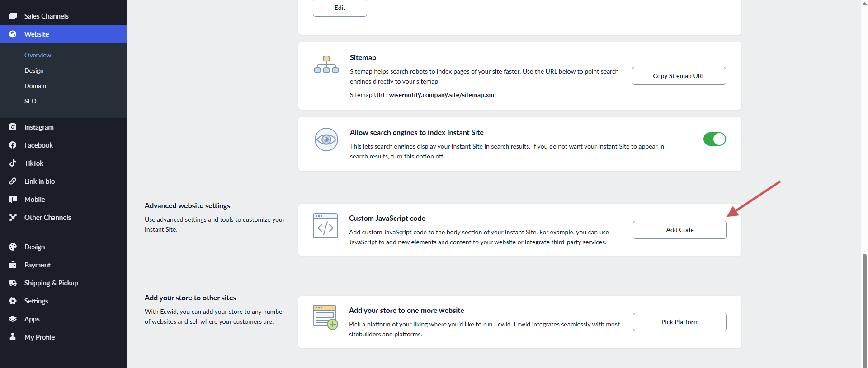The width and height of the screenshot is (868, 368).
Task: Open the SEO submenu item
Action: [x=30, y=101]
